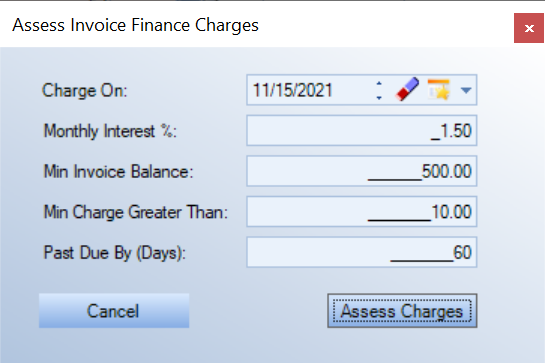This screenshot has height=363, width=545.
Task: Select the Monthly Interest % input field
Action: click(362, 131)
